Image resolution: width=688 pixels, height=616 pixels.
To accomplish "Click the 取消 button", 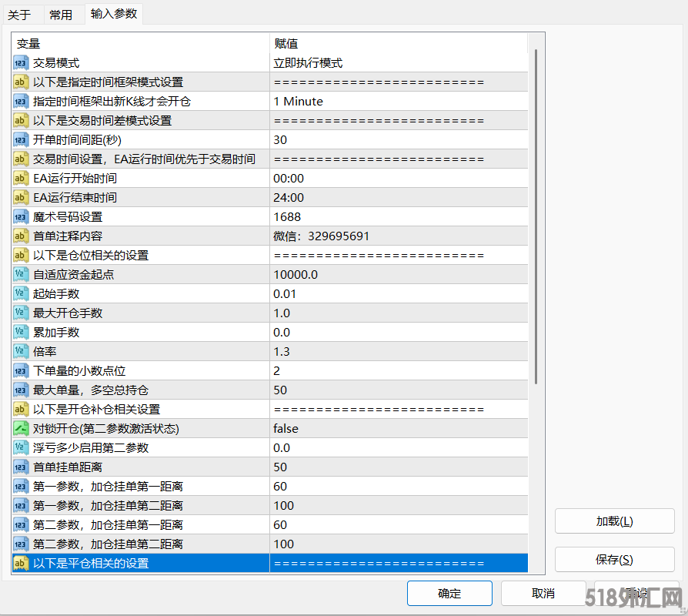I will click(543, 593).
